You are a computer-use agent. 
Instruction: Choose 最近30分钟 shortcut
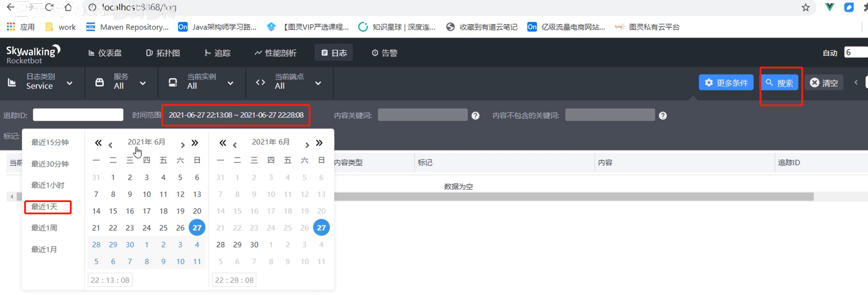tap(50, 164)
